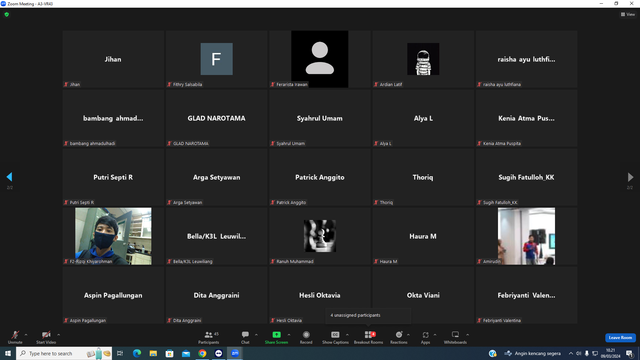The width and height of the screenshot is (640, 360).
Task: Open Zoom Apps
Action: pos(425,337)
